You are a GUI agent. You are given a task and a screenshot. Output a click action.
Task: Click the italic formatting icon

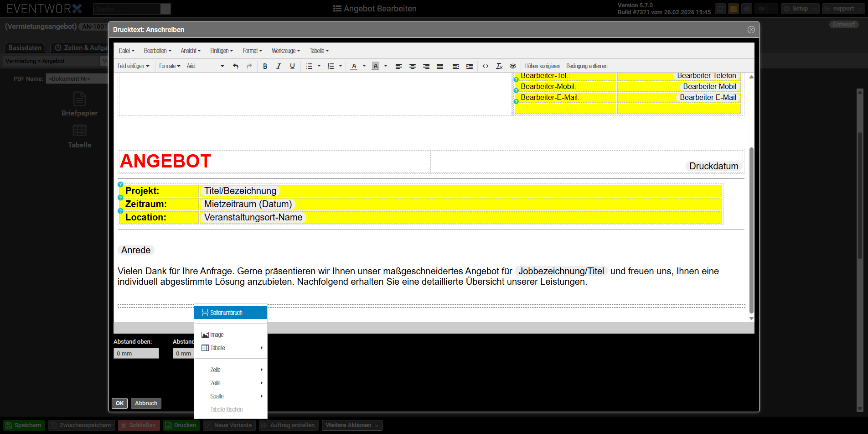point(279,66)
